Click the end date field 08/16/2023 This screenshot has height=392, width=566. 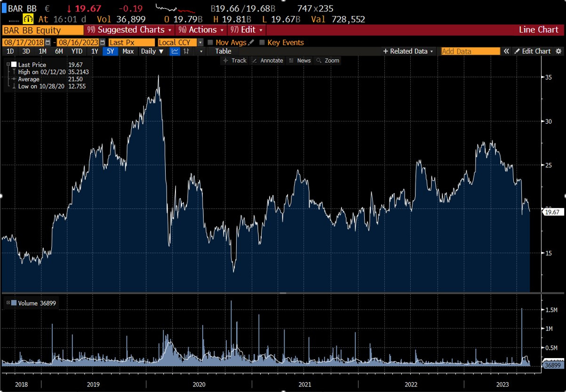(x=78, y=42)
